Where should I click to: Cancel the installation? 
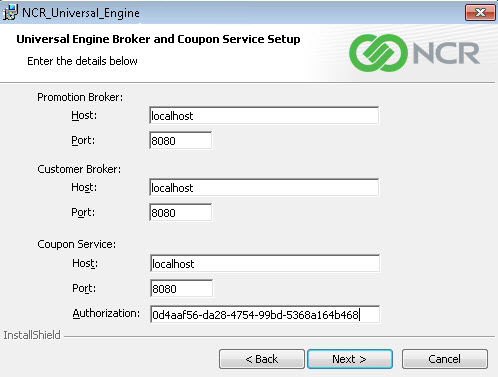coord(445,359)
